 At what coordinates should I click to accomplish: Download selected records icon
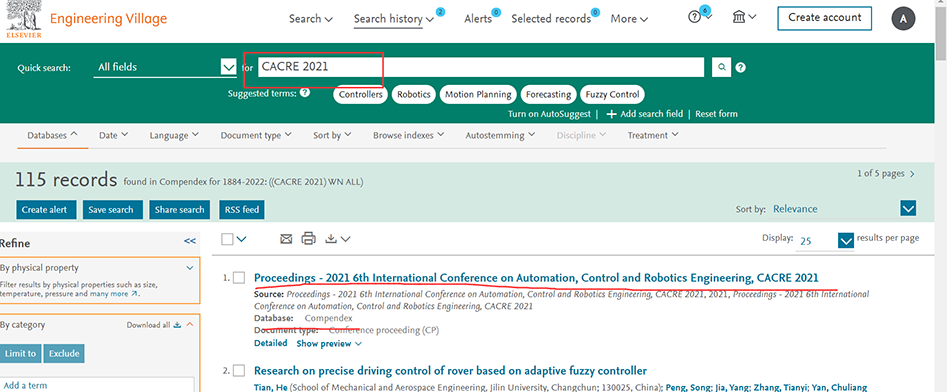click(330, 239)
